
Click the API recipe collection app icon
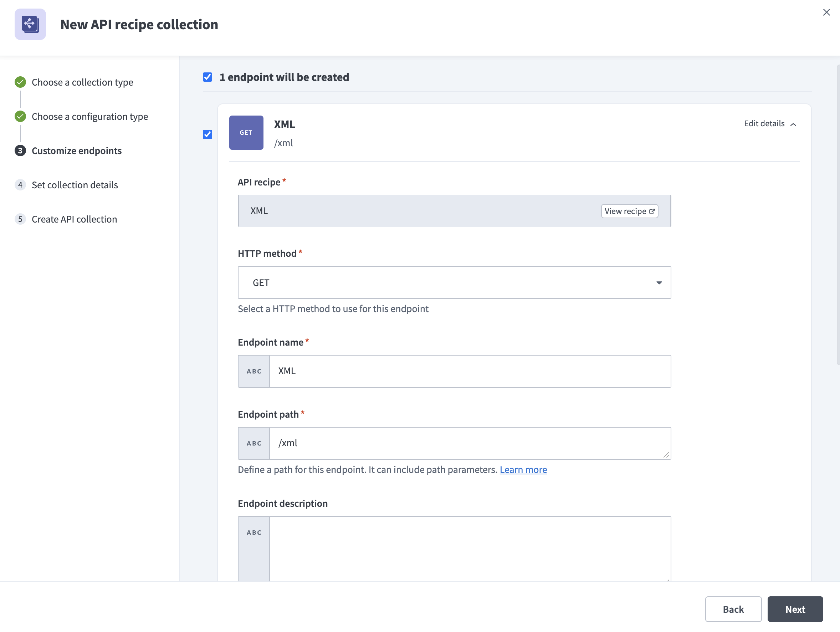click(x=30, y=24)
